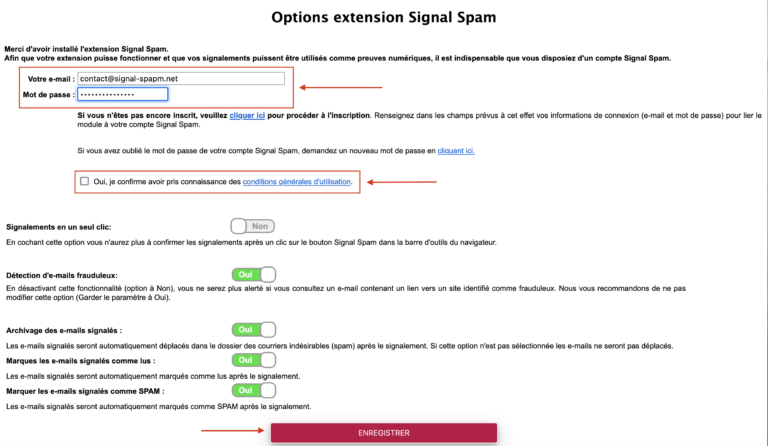Save settings with the ENREGISTRER button
768x446 pixels.
[x=384, y=433]
